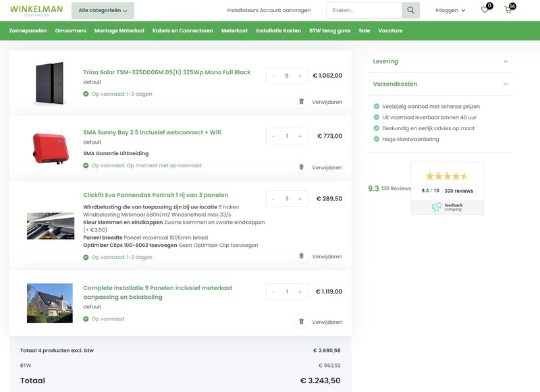The height and width of the screenshot is (392, 540).
Task: Open Trina Solar TSM-325DD06M product link
Action: 167,72
